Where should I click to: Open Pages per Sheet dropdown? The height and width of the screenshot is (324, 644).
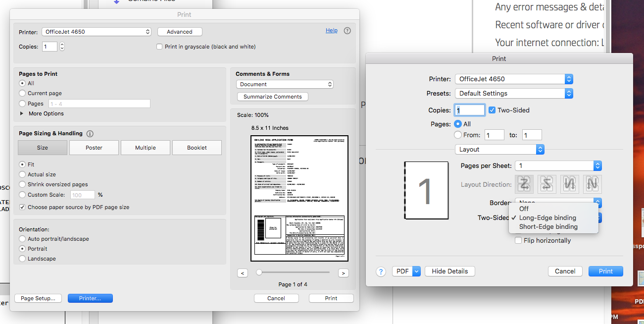click(x=558, y=166)
